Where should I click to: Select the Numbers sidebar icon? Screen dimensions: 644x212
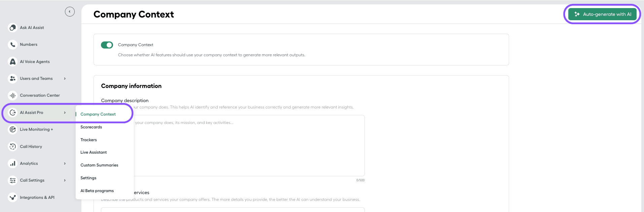pyautogui.click(x=29, y=44)
